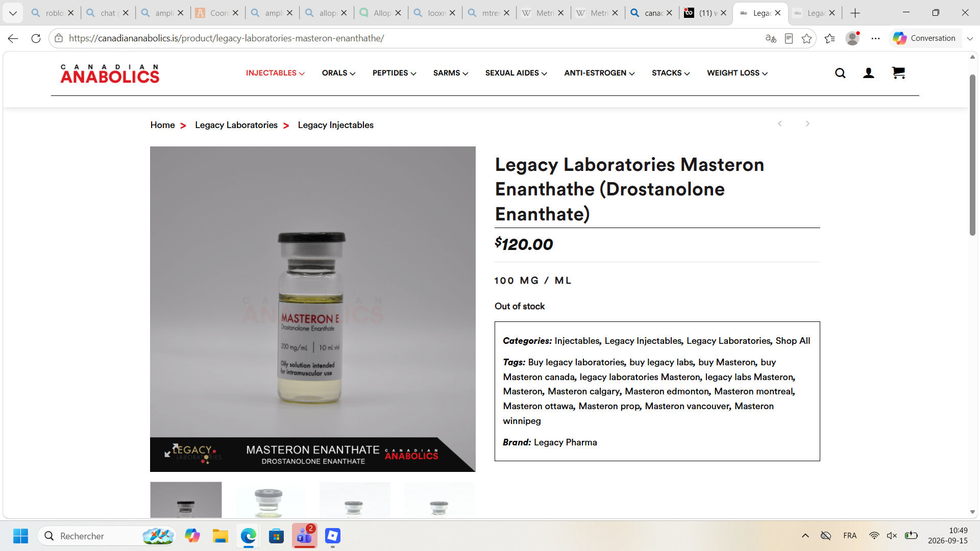Open a new browser tab
The height and width of the screenshot is (551, 980).
coord(855,13)
